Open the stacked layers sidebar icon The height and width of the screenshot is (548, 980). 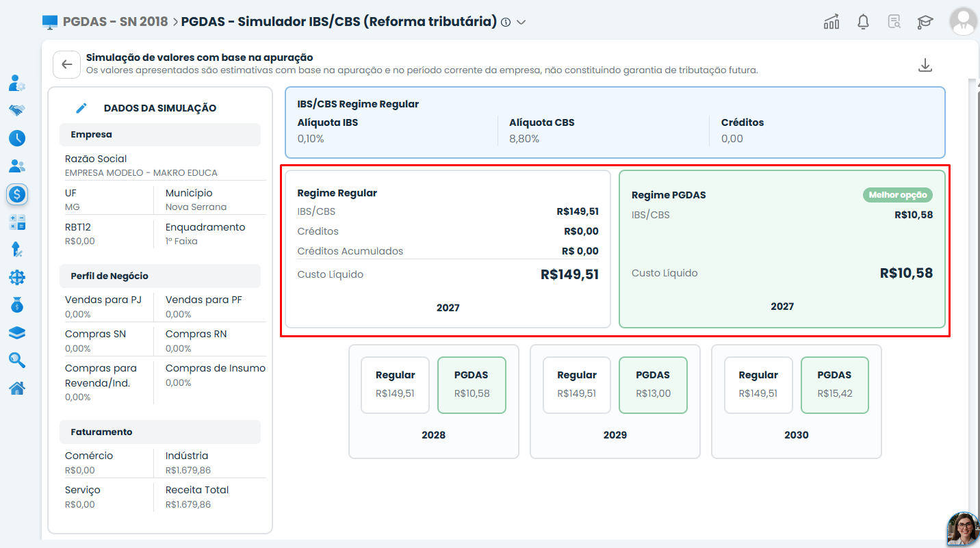point(17,333)
